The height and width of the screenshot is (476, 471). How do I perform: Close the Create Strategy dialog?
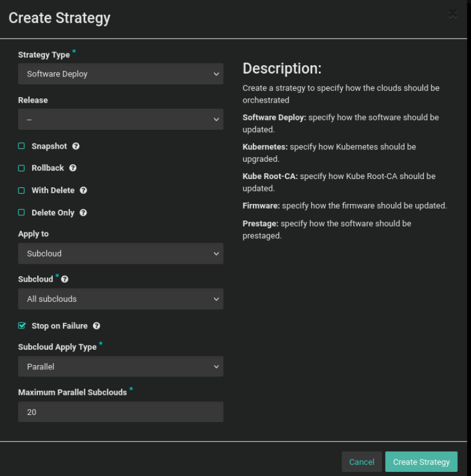[x=453, y=14]
